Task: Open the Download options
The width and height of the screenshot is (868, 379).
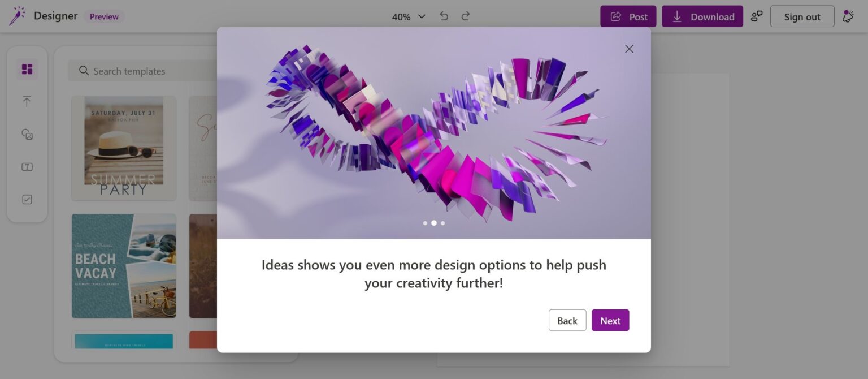Action: 702,16
